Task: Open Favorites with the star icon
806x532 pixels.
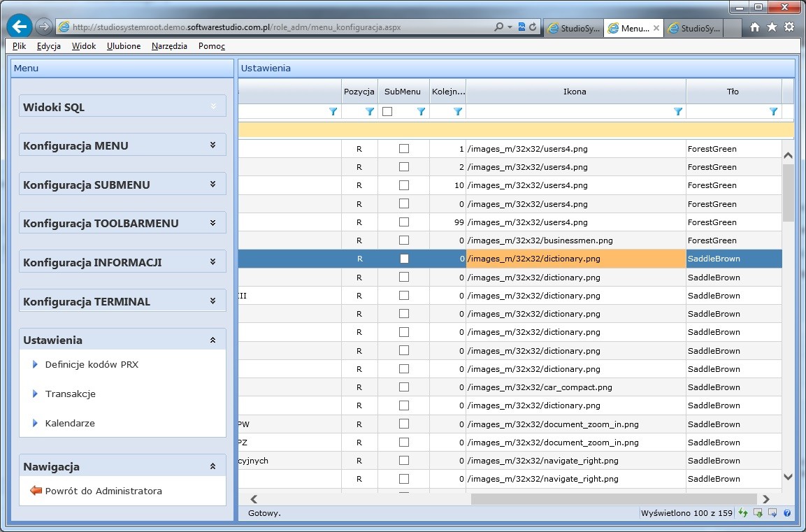Action: coord(772,27)
